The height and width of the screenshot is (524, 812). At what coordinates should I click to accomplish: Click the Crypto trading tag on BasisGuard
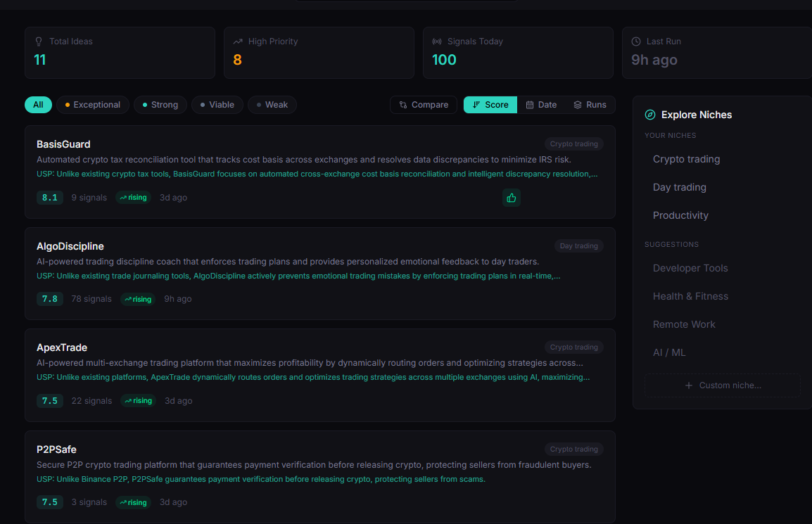[x=573, y=144]
